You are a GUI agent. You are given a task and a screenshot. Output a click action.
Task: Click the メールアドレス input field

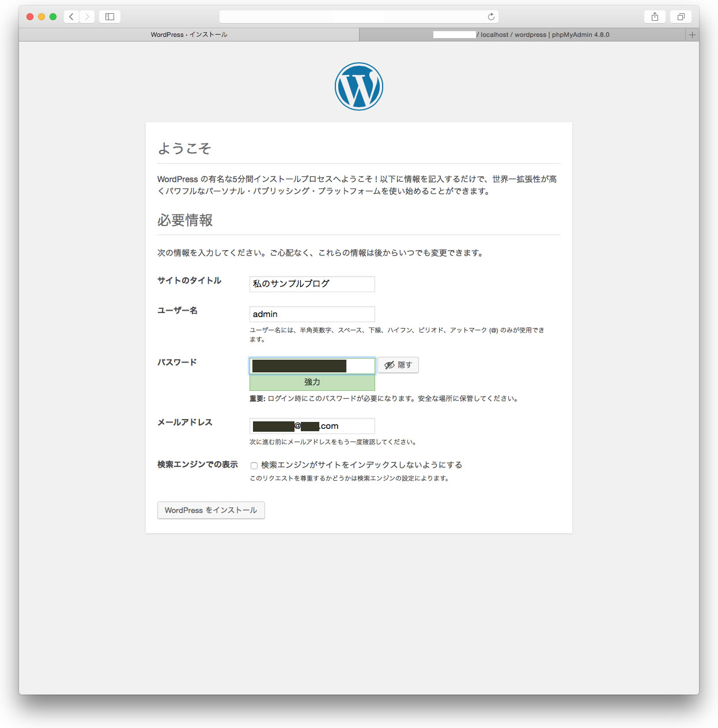point(312,426)
